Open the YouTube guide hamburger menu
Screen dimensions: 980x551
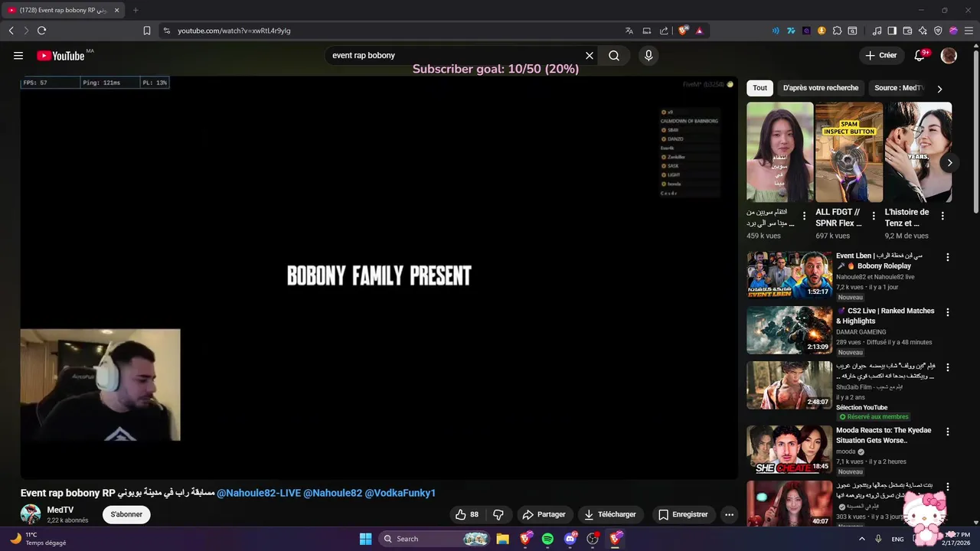coord(18,55)
